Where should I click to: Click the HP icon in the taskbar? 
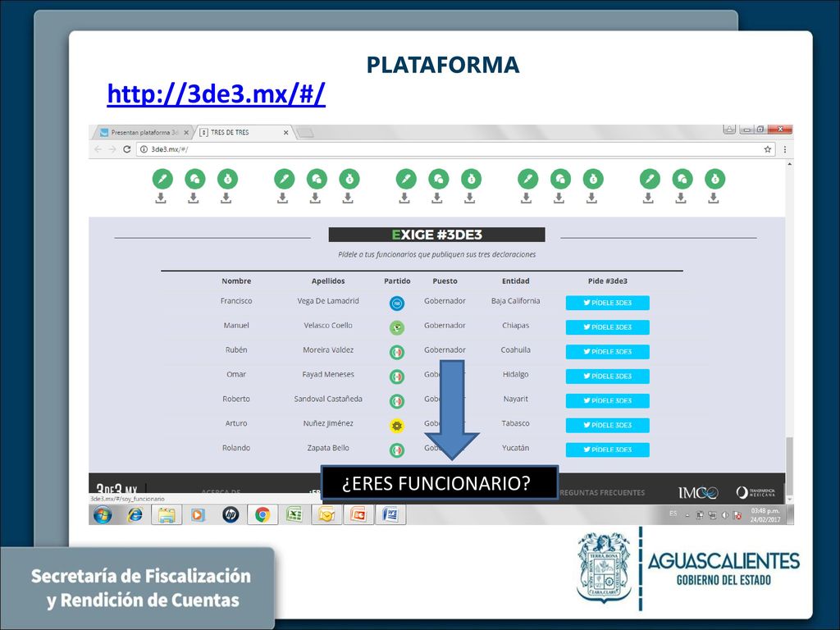pyautogui.click(x=231, y=515)
